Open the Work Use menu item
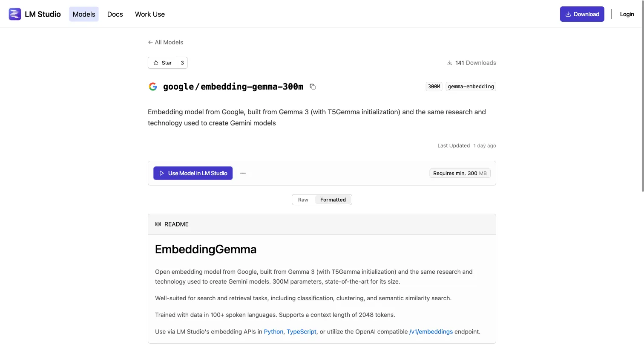644x351 pixels. (x=149, y=14)
